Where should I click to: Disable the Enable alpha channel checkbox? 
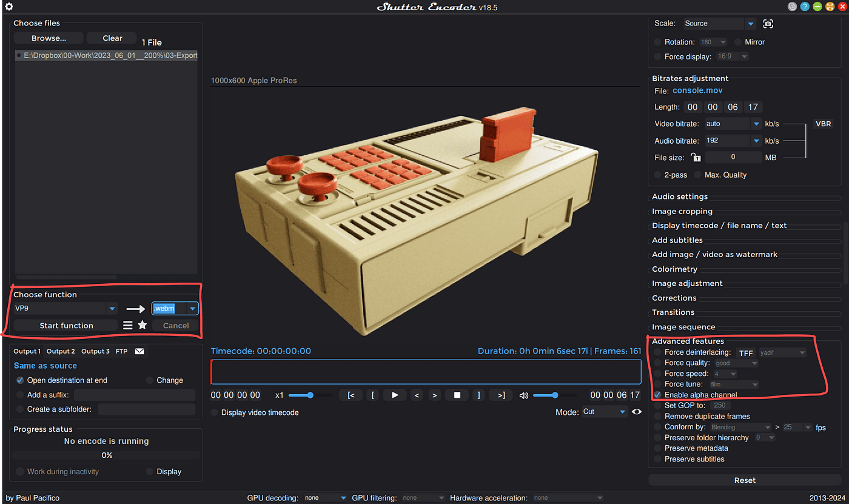[x=658, y=395]
